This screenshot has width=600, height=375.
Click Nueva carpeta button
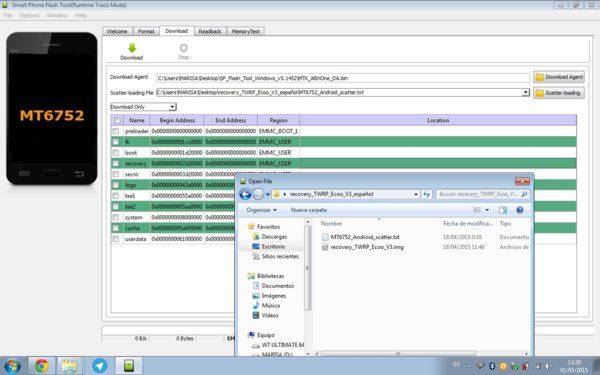tap(309, 210)
